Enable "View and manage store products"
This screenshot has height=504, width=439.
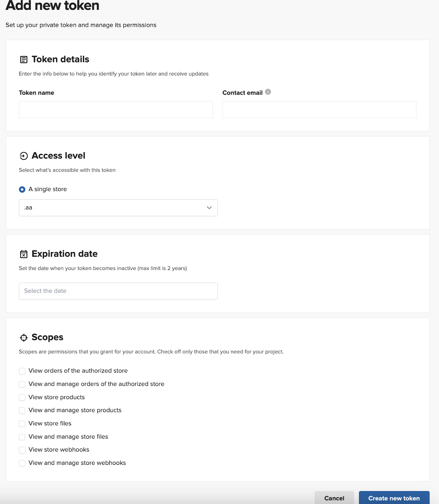coord(22,411)
